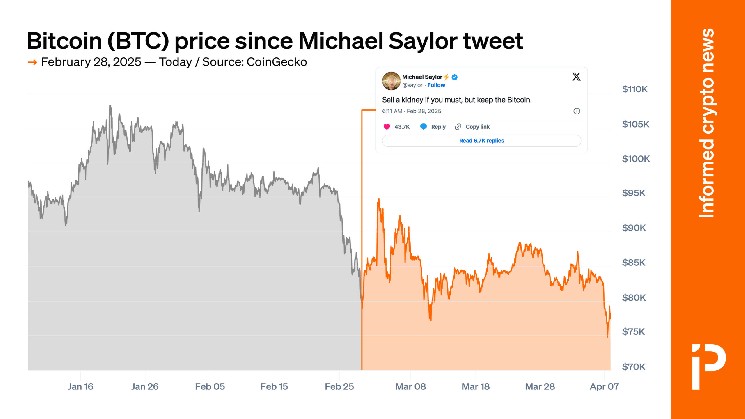Click the Feb 25 date axis label
745x419 pixels.
point(341,386)
